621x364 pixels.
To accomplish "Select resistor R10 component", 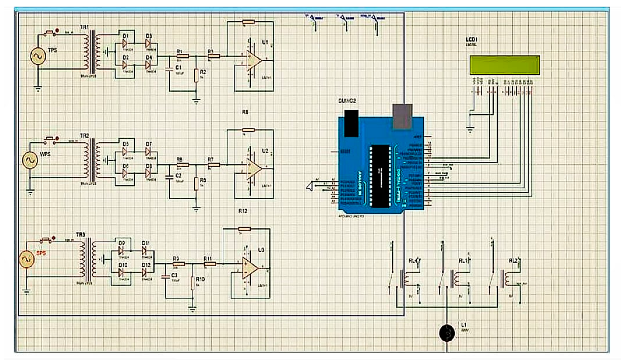I will 192,284.
